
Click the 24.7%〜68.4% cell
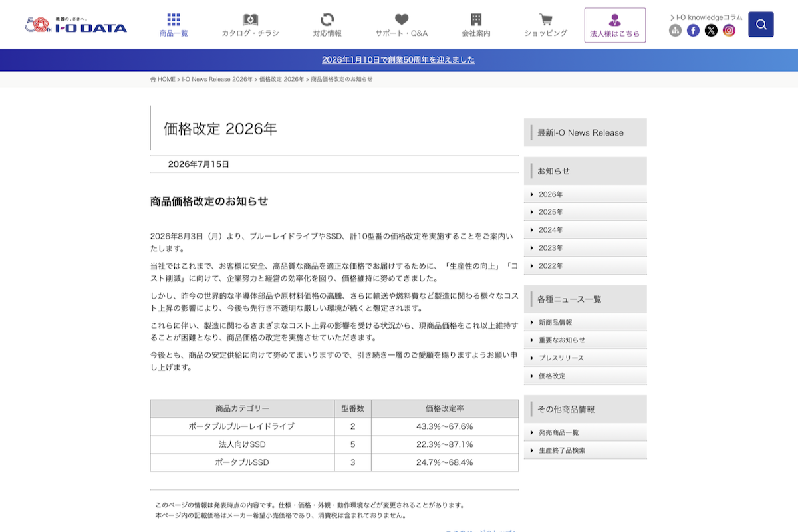pos(445,462)
